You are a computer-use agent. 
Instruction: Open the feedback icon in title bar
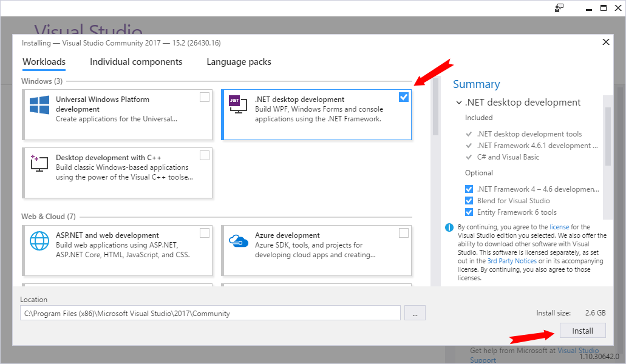click(x=559, y=8)
